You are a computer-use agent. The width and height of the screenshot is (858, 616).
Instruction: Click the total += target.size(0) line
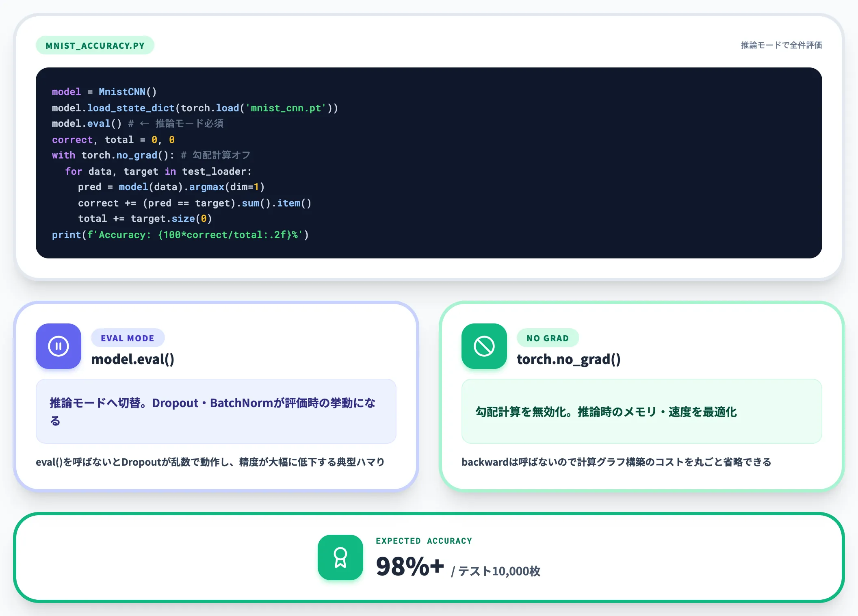tap(145, 219)
